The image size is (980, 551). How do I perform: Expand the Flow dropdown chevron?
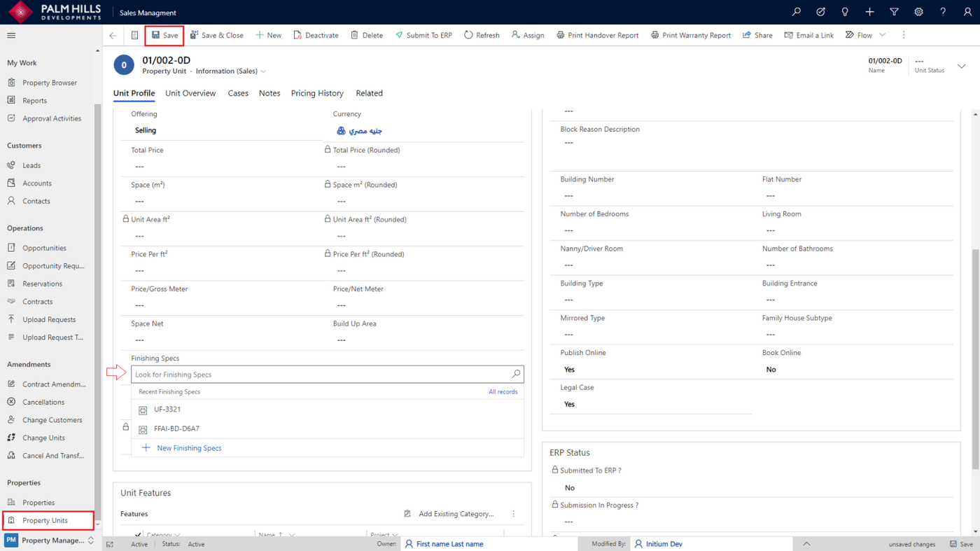click(882, 35)
